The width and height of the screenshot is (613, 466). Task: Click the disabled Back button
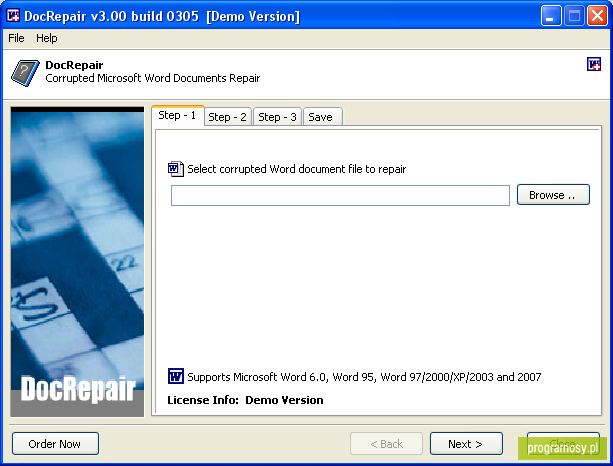tap(386, 444)
